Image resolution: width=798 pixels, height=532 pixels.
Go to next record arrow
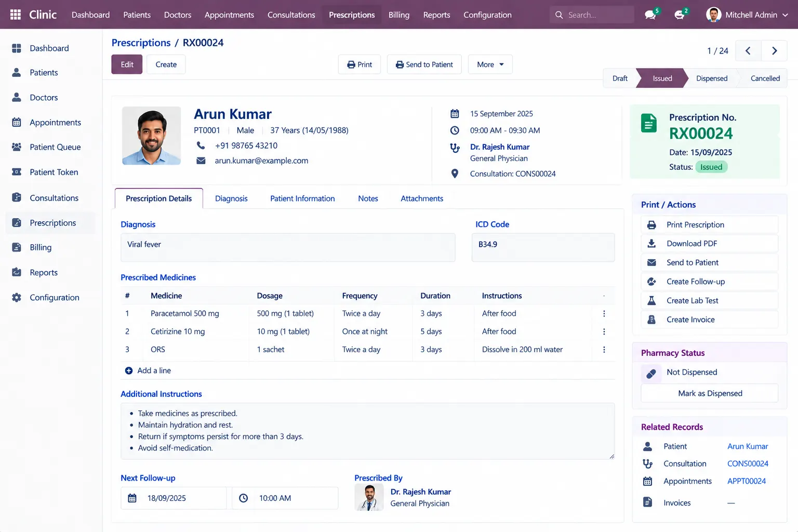774,51
